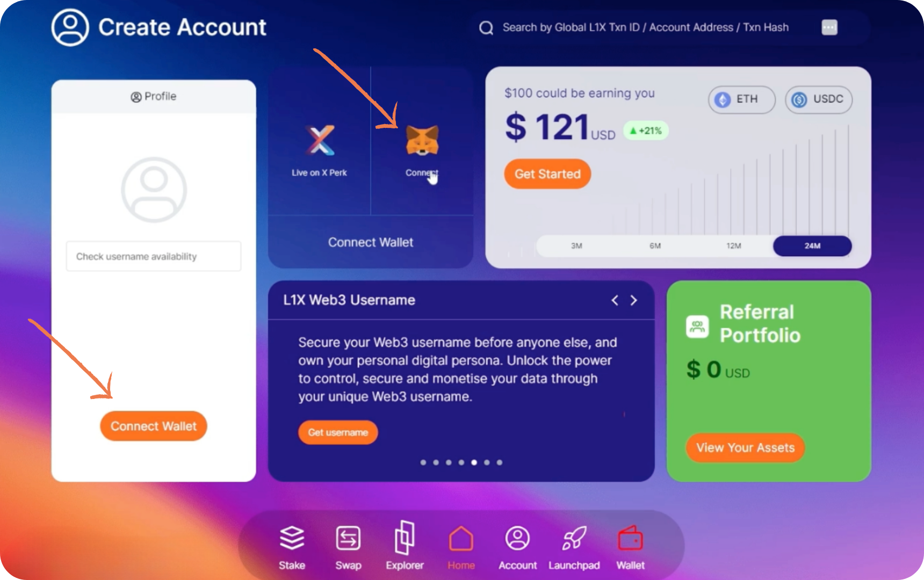This screenshot has width=924, height=580.
Task: Click the Get Started button
Action: pos(547,174)
